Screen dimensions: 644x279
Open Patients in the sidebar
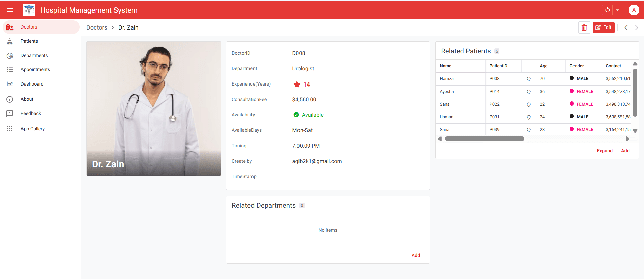click(41, 41)
